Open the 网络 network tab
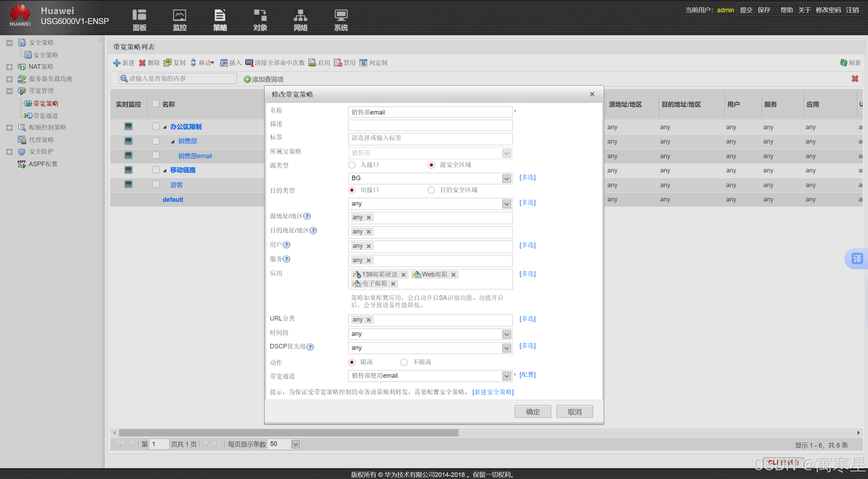The image size is (868, 479). (x=300, y=20)
